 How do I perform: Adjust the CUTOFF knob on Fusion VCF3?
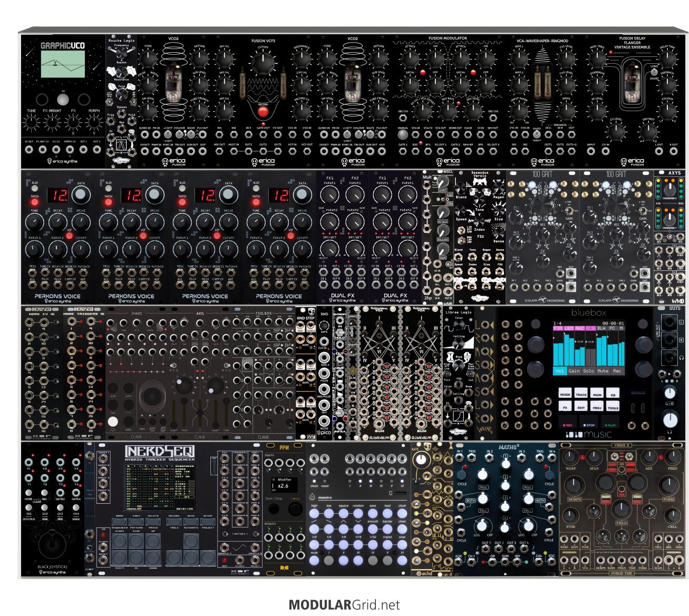point(263,63)
